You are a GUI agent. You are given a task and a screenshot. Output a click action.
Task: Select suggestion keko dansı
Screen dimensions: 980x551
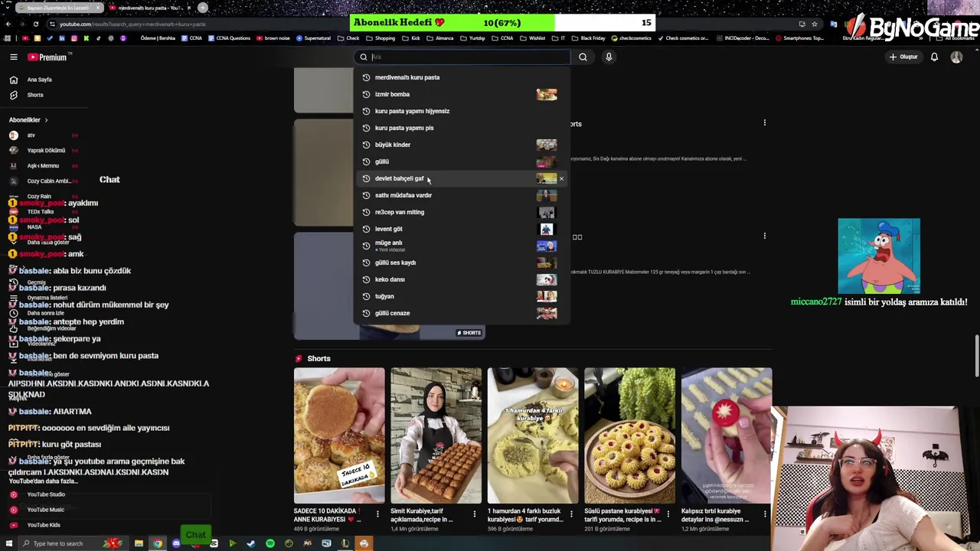462,279
